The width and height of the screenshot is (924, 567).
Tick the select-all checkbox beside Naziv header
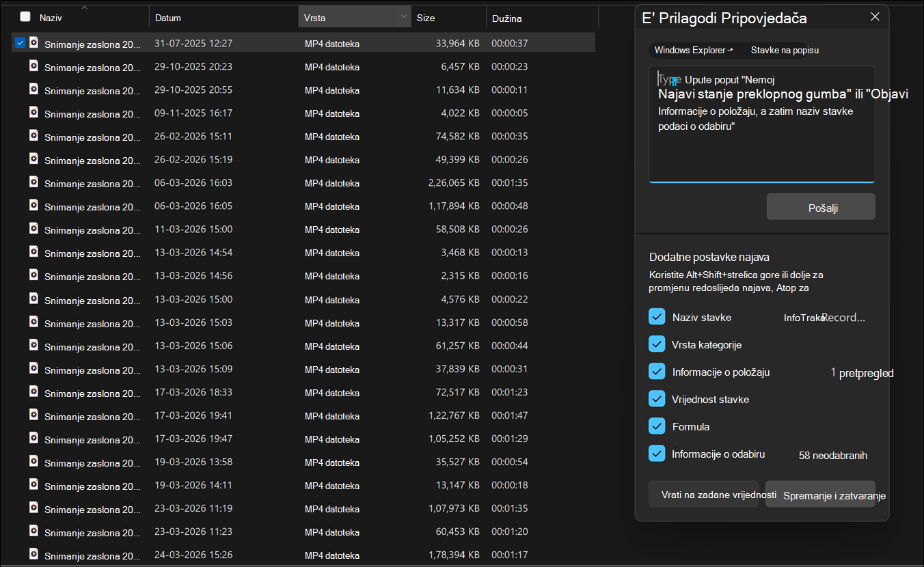(x=25, y=16)
